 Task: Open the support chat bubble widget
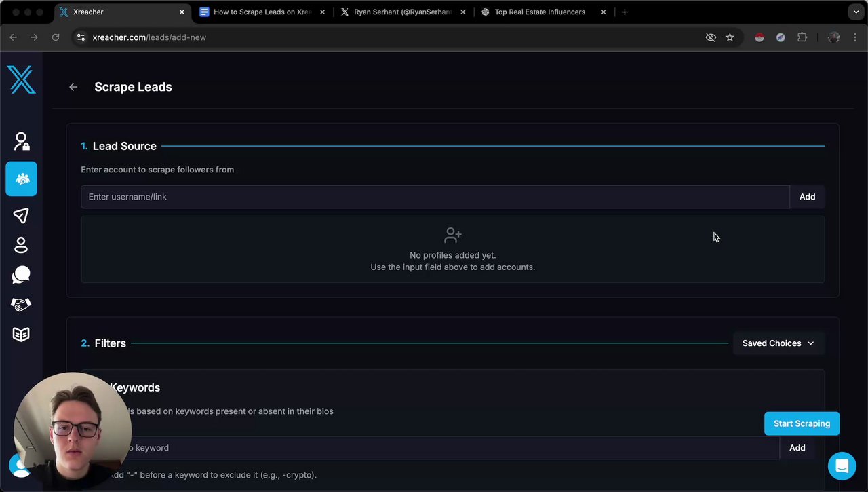tap(842, 466)
